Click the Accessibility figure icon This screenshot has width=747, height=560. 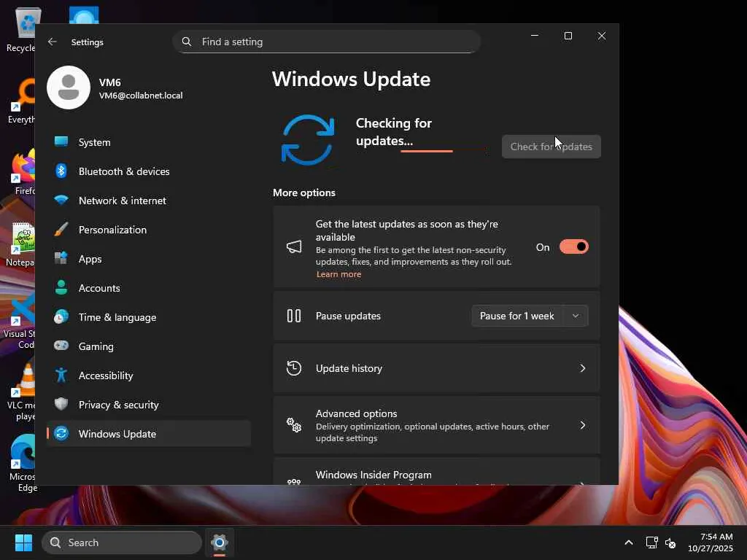tap(61, 375)
